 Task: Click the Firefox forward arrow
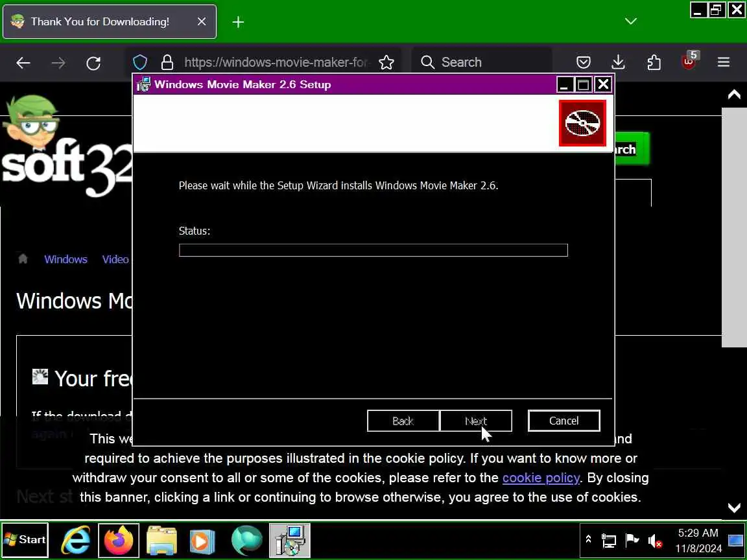click(x=58, y=62)
